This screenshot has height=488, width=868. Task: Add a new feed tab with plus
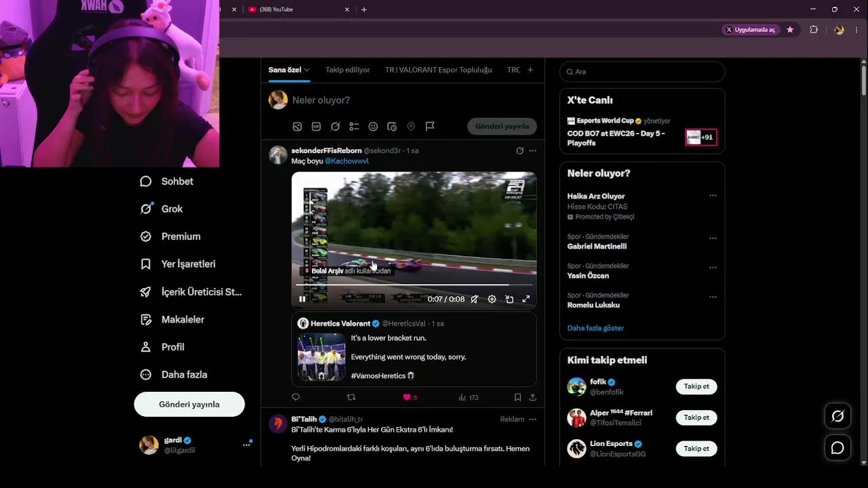coord(530,70)
